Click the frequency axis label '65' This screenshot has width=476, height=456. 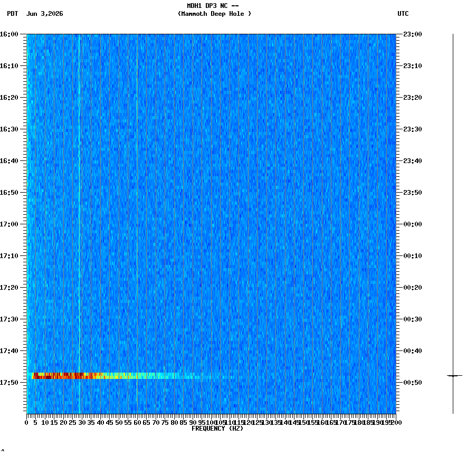[147, 423]
